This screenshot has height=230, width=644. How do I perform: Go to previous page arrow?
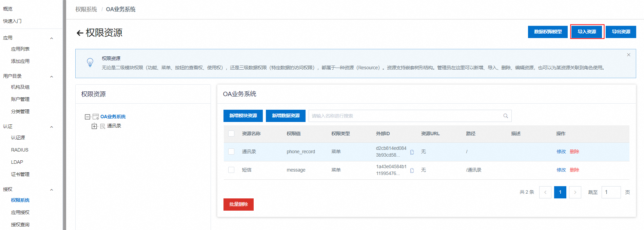click(545, 192)
